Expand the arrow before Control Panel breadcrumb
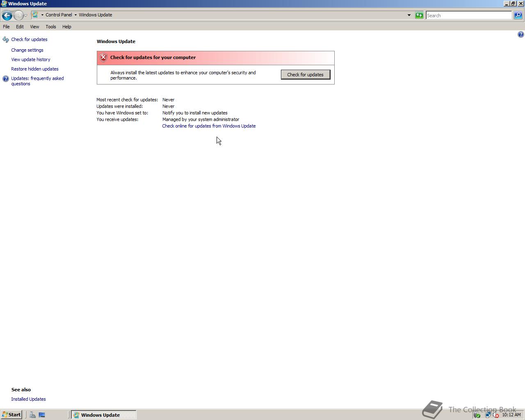The image size is (525, 420). tap(42, 15)
